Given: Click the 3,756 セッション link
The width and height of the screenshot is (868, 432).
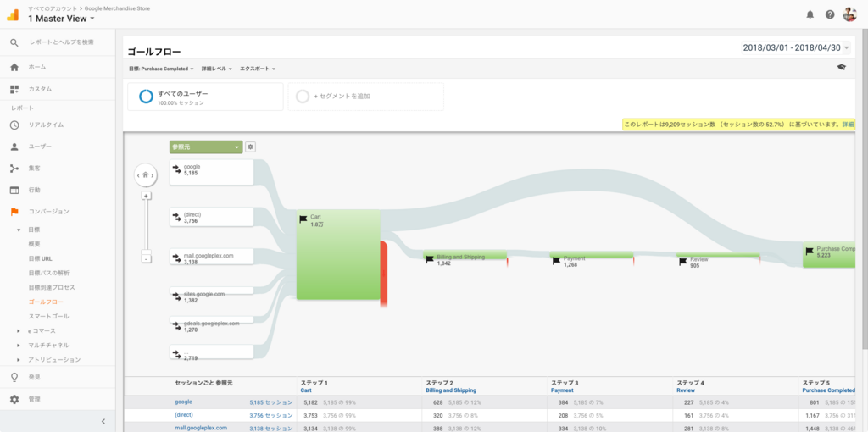Looking at the screenshot, I should (271, 415).
